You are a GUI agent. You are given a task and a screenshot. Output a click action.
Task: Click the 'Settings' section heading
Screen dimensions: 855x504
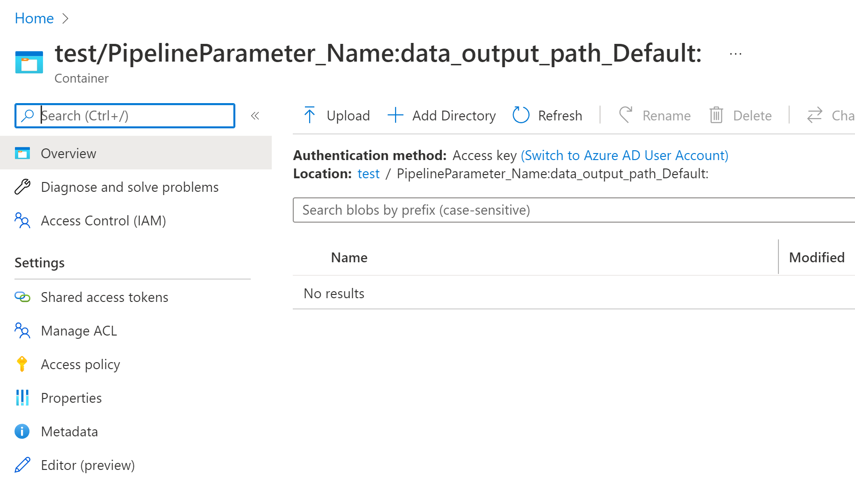pyautogui.click(x=40, y=263)
